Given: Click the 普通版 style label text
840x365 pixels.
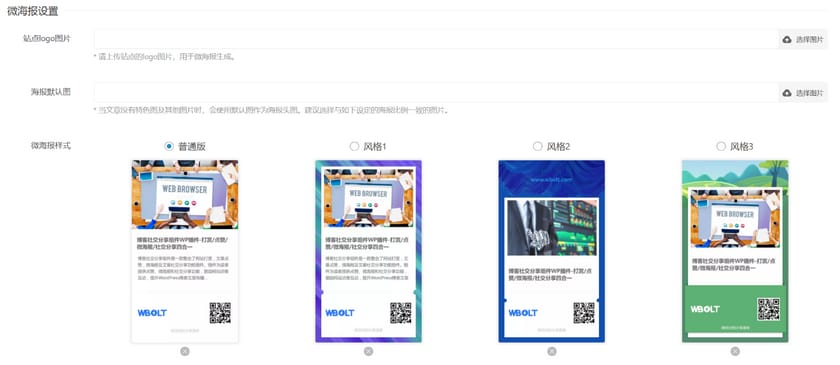Looking at the screenshot, I should pos(192,146).
